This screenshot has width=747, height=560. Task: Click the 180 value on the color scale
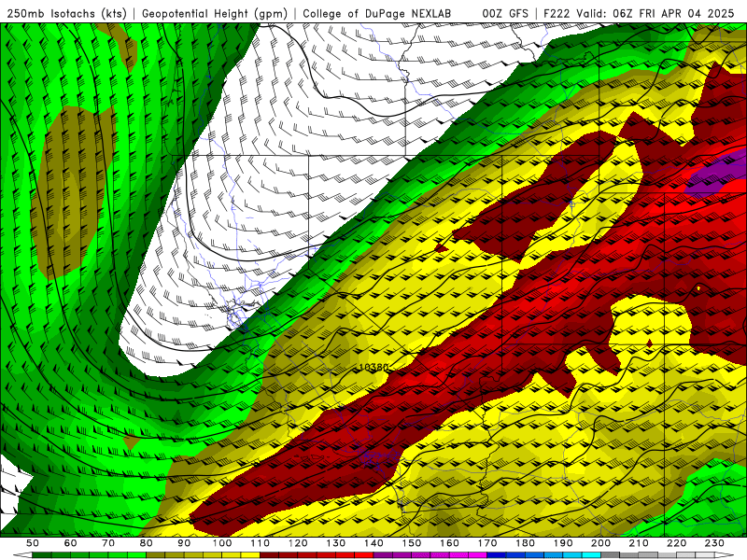pos(525,543)
